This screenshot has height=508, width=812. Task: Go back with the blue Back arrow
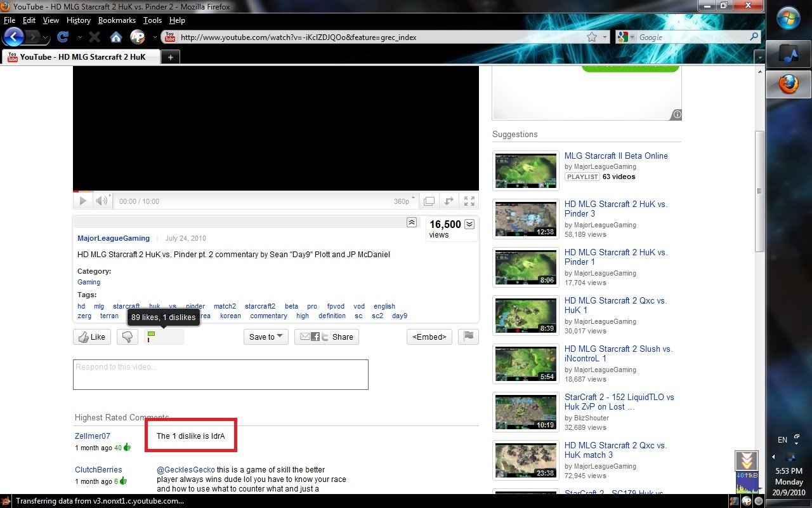[x=14, y=36]
